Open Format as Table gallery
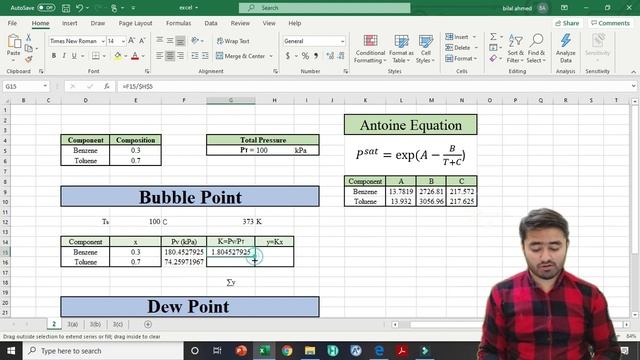The image size is (640, 360). [401, 49]
